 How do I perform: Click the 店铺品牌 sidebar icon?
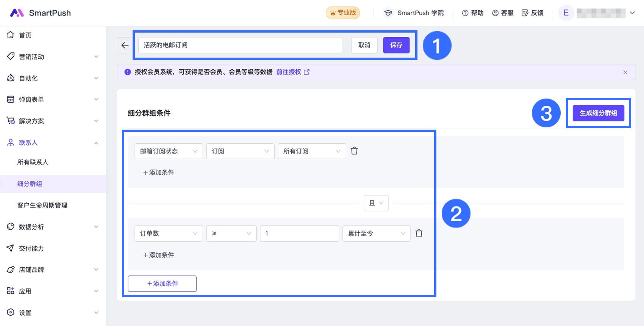coord(11,270)
